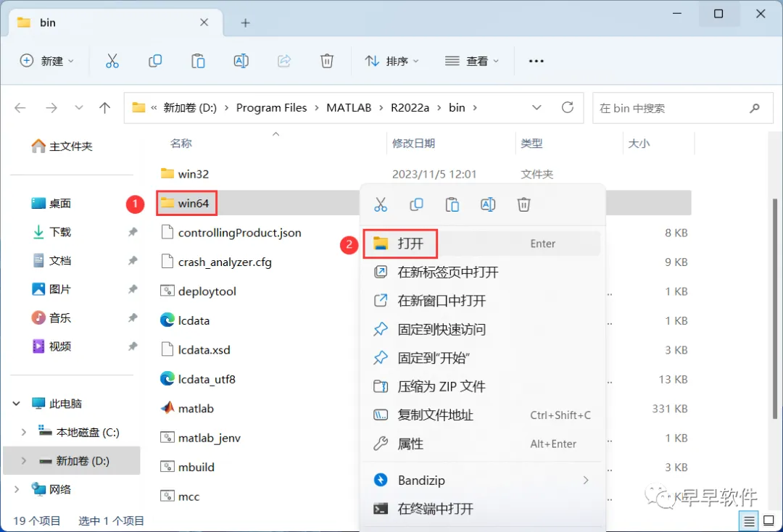The width and height of the screenshot is (783, 532).
Task: Choose 在新窗口中打开
Action: coord(482,301)
